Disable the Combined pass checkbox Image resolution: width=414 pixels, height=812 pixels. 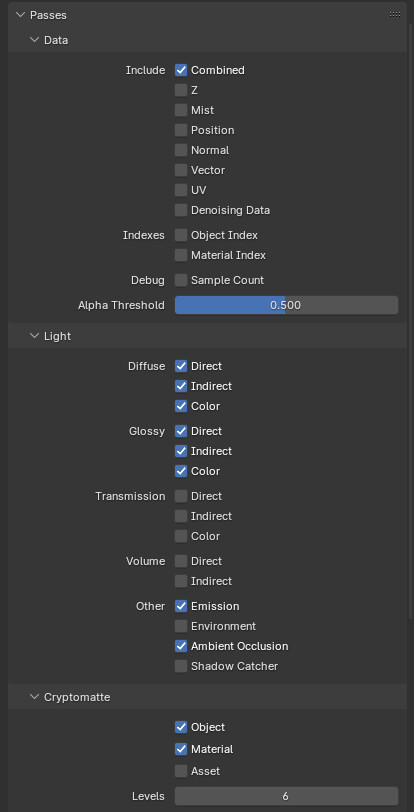[181, 70]
